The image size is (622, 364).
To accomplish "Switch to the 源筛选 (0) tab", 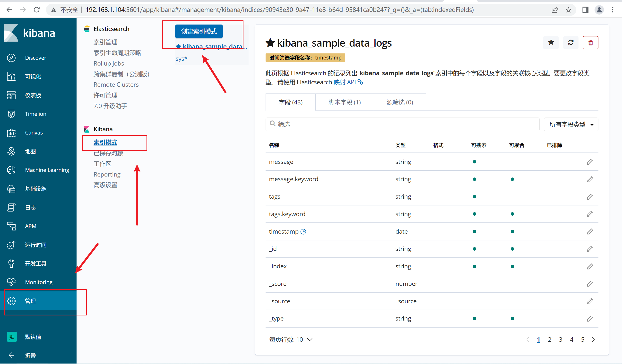I will [x=400, y=102].
